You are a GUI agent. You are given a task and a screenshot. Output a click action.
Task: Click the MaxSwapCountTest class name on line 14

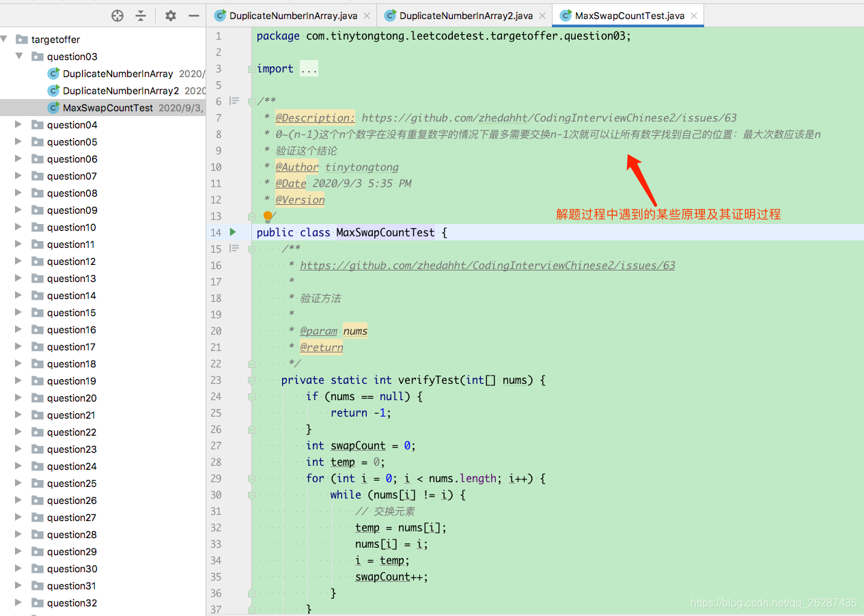pyautogui.click(x=385, y=232)
